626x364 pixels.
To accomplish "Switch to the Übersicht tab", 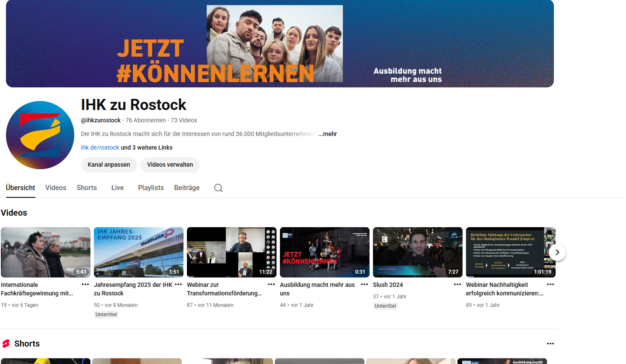I will click(x=20, y=188).
